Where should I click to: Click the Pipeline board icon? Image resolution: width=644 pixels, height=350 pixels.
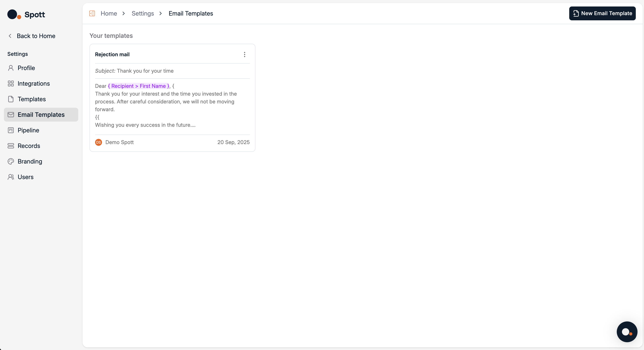pyautogui.click(x=11, y=130)
